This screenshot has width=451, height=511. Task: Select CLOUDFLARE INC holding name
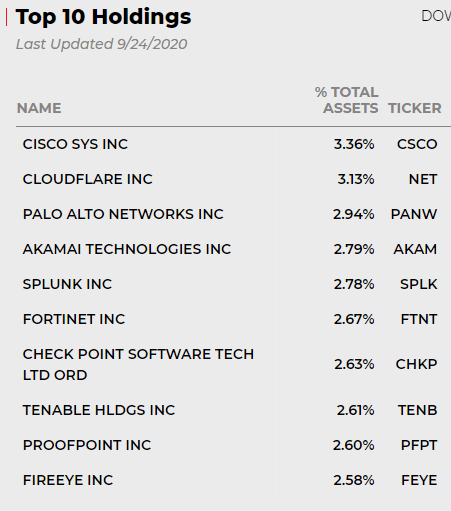tap(88, 179)
